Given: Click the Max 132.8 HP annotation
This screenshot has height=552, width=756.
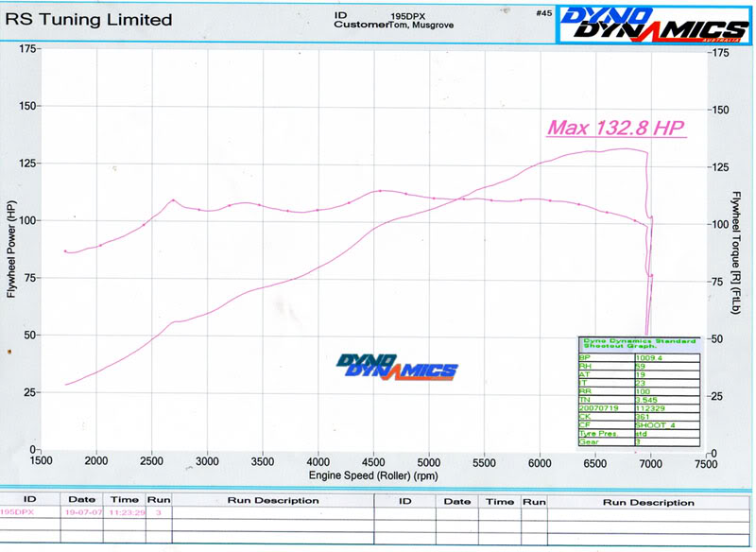Looking at the screenshot, I should 615,129.
